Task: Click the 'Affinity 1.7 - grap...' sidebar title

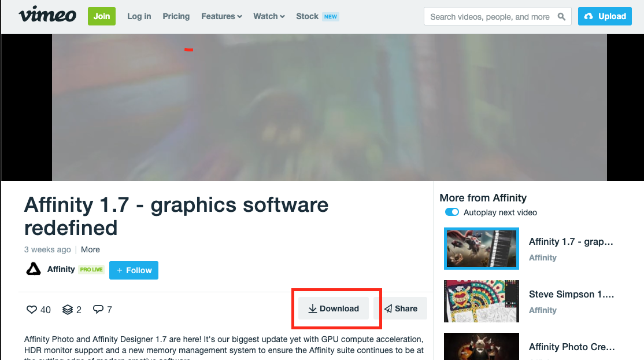Action: coord(571,241)
